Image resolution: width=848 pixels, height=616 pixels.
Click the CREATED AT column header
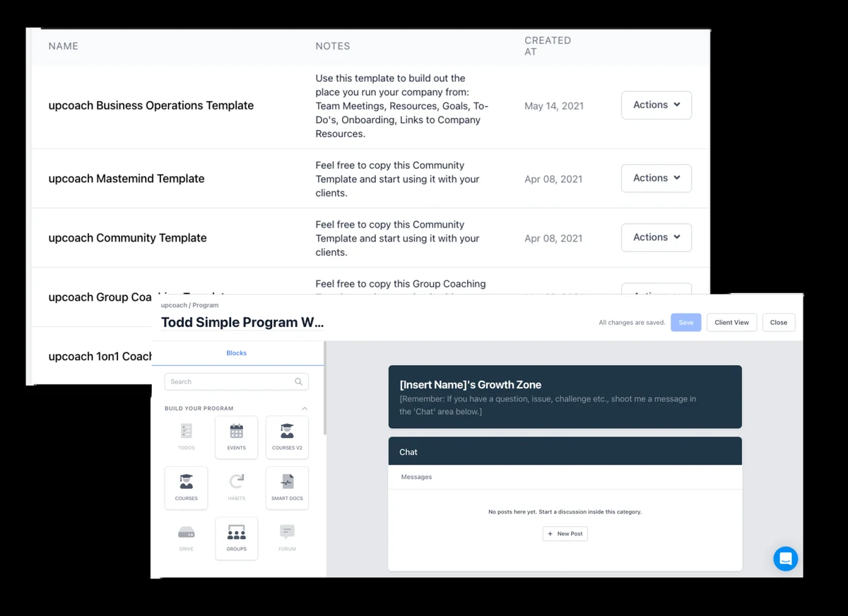click(548, 46)
